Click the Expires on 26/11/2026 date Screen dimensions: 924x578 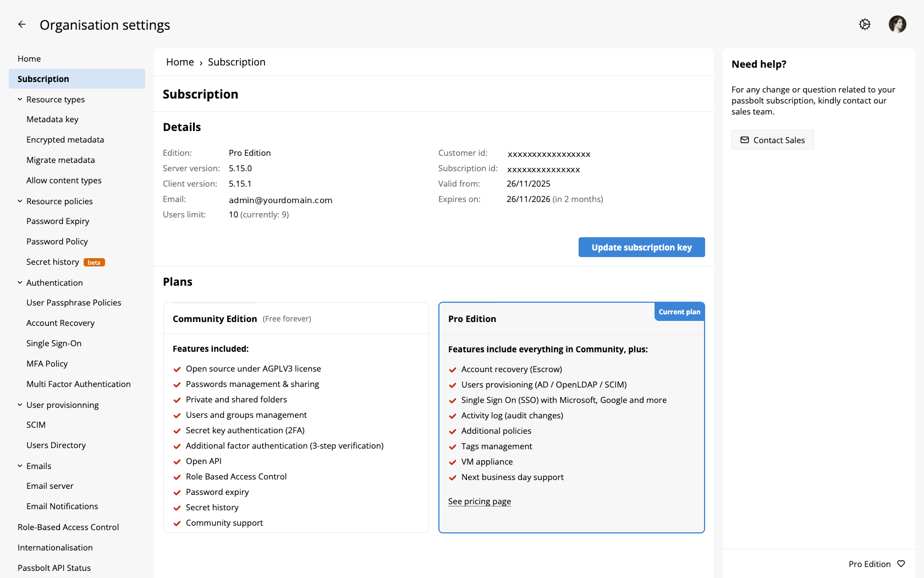coord(529,199)
